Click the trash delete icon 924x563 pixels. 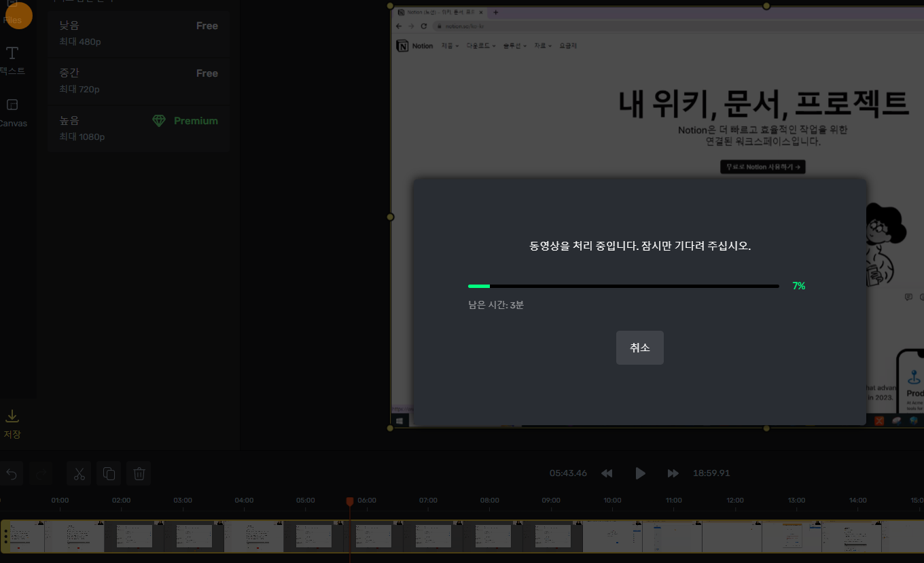139,473
